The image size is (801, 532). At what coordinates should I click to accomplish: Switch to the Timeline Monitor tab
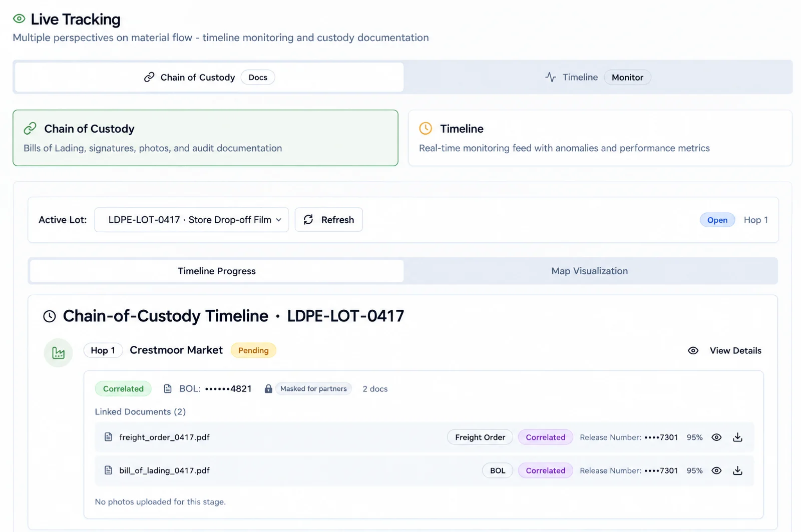(598, 77)
